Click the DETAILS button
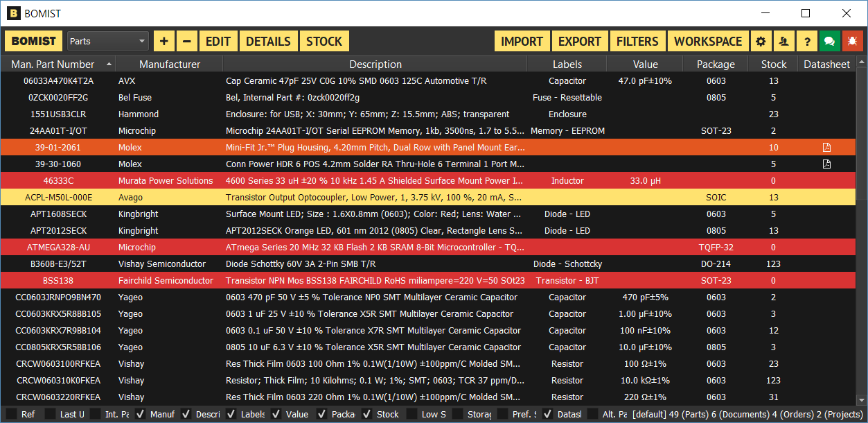This screenshot has height=423, width=868. coord(269,41)
